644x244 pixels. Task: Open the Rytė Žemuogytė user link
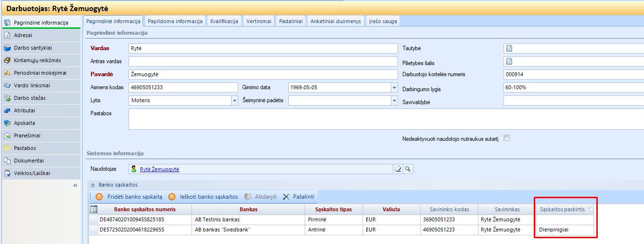coord(159,169)
